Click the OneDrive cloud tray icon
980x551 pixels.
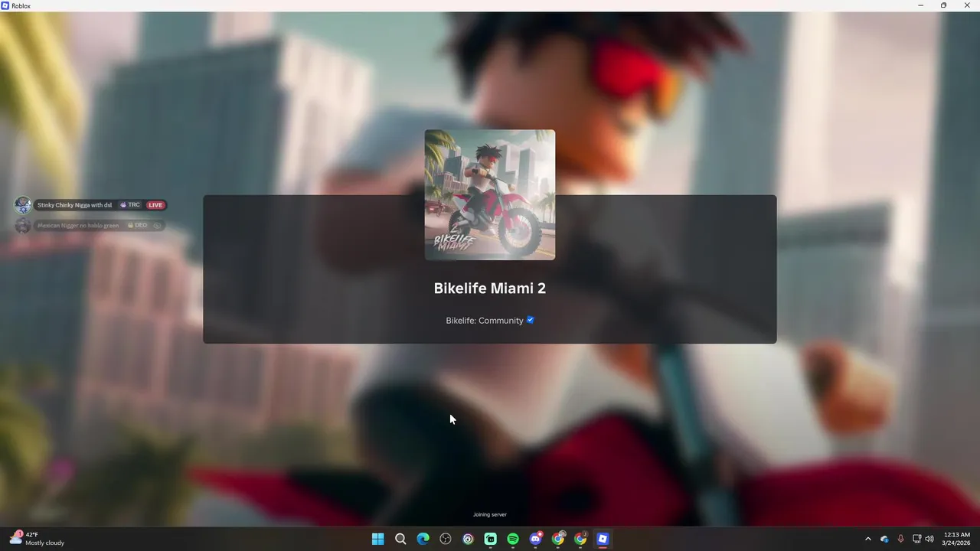click(884, 539)
